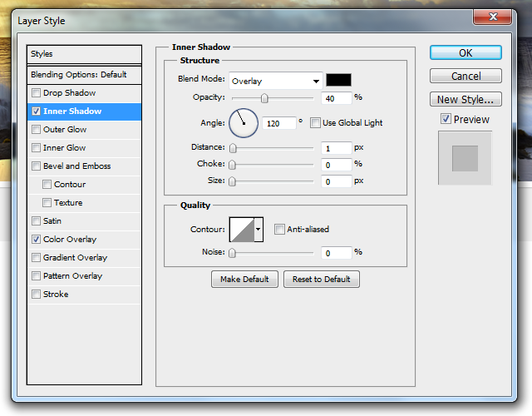Open the Blend Mode dropdown showing Overlay

click(275, 81)
